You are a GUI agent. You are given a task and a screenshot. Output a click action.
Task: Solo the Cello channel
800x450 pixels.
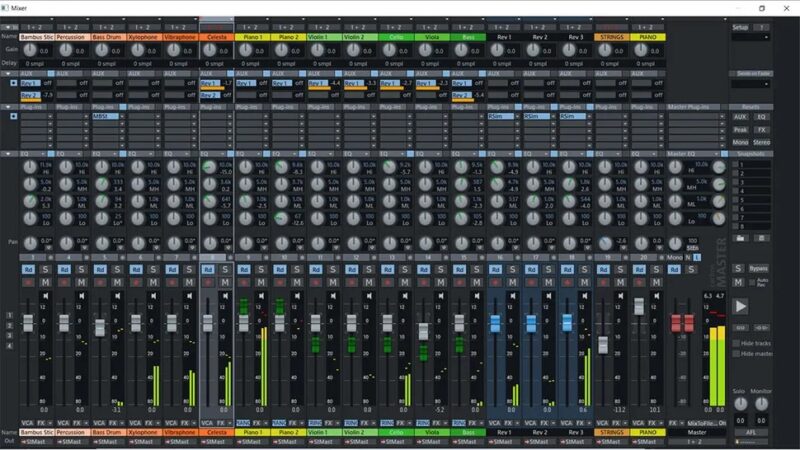[405, 269]
